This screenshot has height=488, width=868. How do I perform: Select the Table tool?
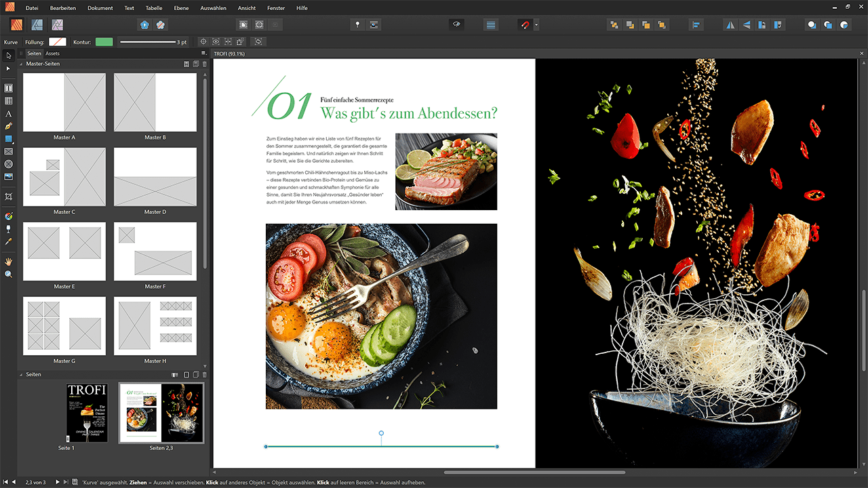click(x=9, y=101)
